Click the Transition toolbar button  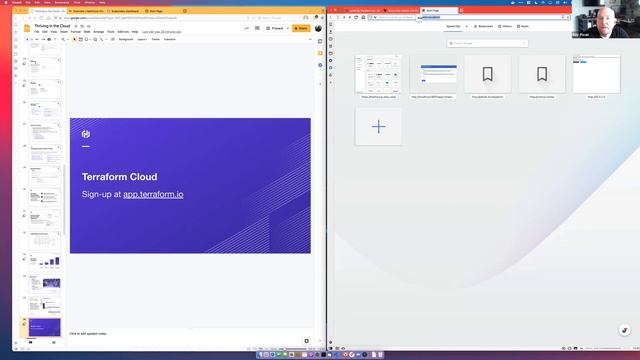(x=169, y=40)
